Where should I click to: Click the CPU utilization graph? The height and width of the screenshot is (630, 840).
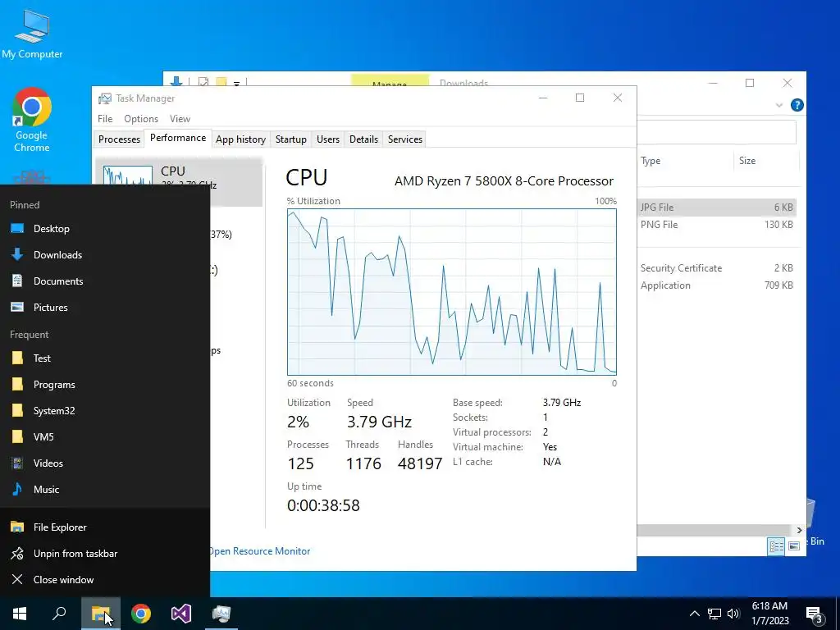[x=452, y=292]
